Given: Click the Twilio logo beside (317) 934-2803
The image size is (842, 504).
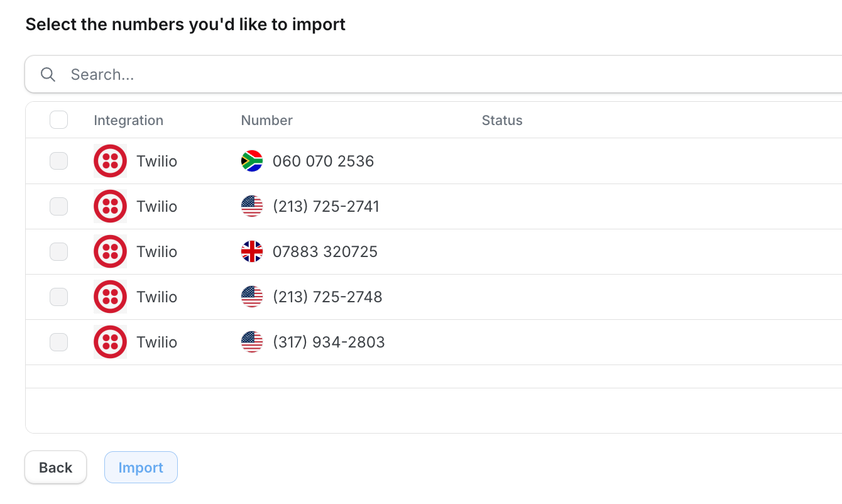Looking at the screenshot, I should 110,342.
